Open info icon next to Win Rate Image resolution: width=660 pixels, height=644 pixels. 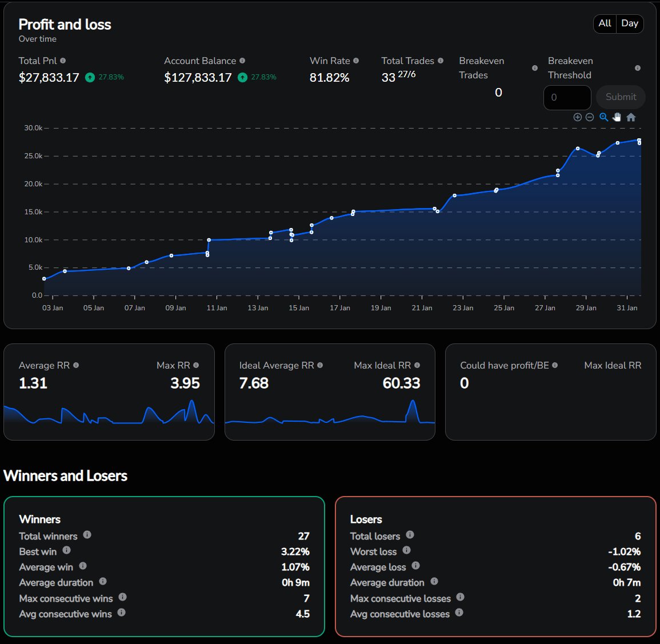356,61
